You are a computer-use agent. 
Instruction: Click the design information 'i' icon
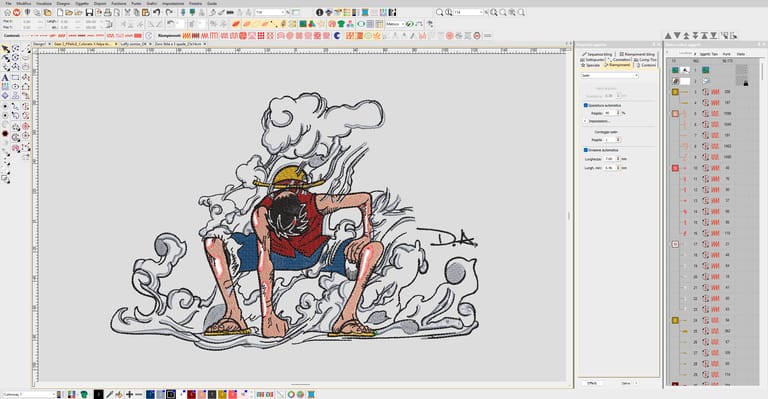pos(319,12)
